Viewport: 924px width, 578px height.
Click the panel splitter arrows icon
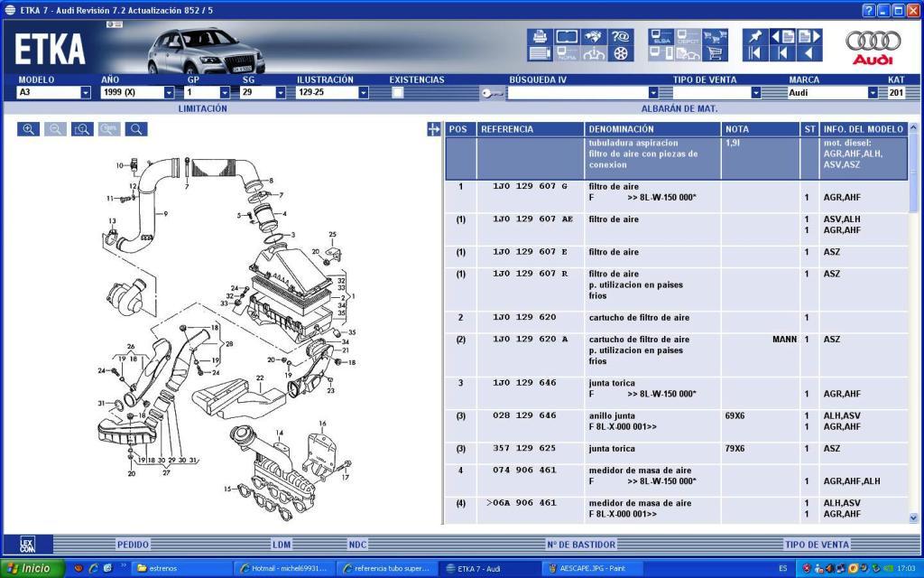(x=434, y=129)
